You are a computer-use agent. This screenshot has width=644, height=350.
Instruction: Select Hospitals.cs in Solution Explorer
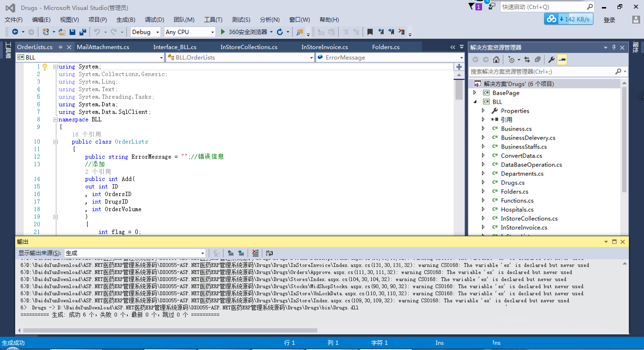[x=517, y=210]
